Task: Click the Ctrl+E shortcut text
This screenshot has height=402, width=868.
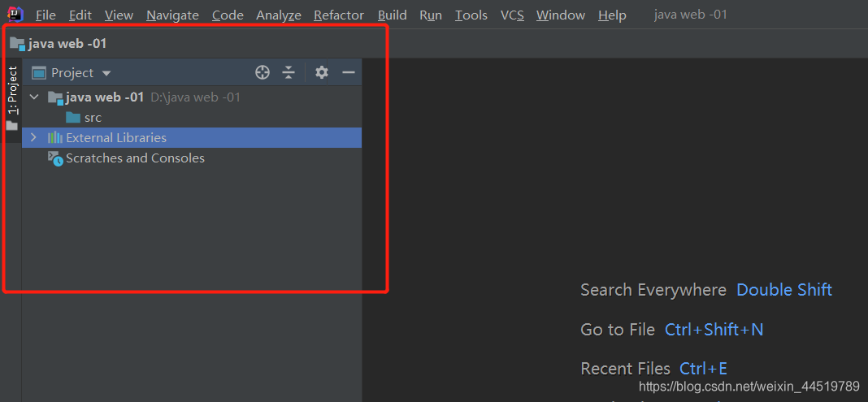Action: click(704, 368)
